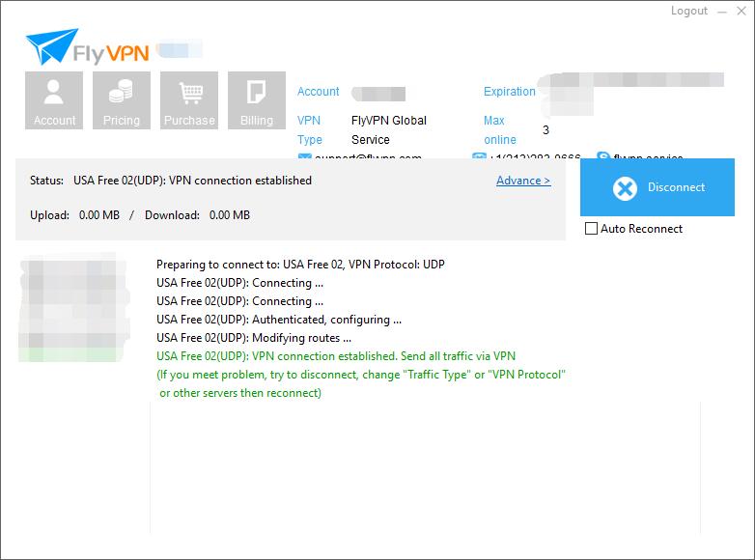Screen dimensions: 755x560
Task: Click the FlyVPN paper plane logo
Action: (87, 47)
